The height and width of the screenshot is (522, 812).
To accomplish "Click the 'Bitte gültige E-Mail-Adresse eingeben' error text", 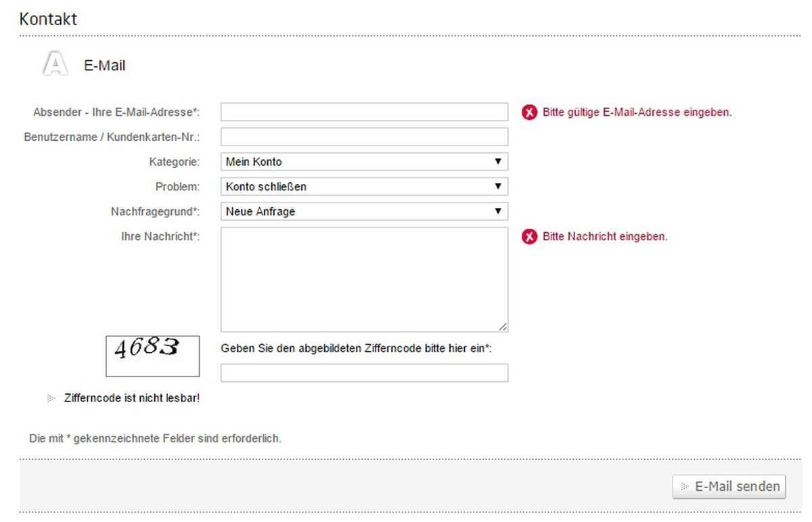I will (x=637, y=112).
